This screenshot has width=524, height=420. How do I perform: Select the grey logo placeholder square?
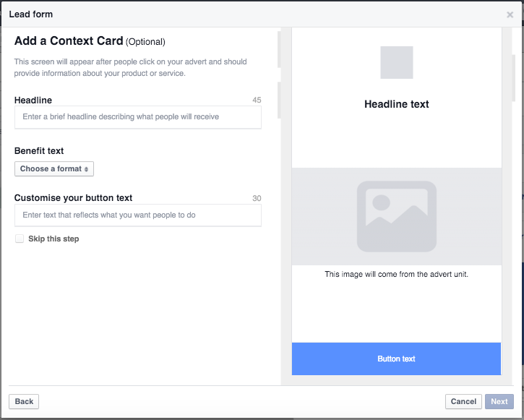pos(397,62)
